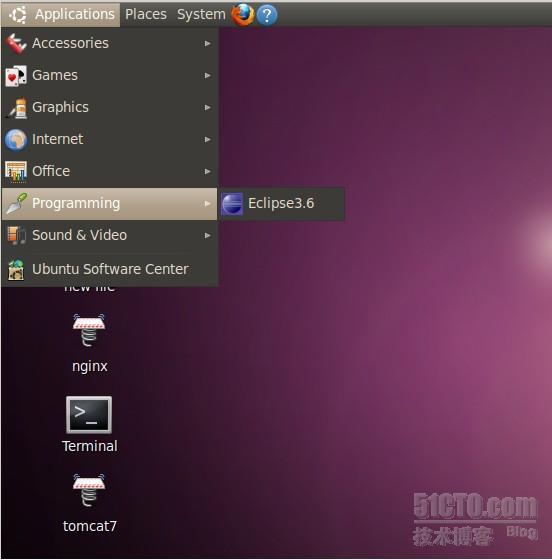Open the blue Help icon in panel
The image size is (552, 560).
coord(267,15)
